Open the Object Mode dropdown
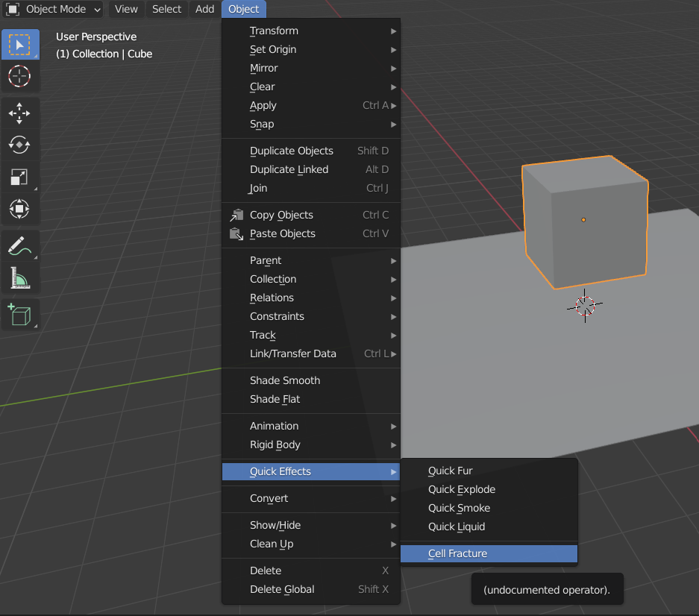The height and width of the screenshot is (616, 699). tap(53, 9)
